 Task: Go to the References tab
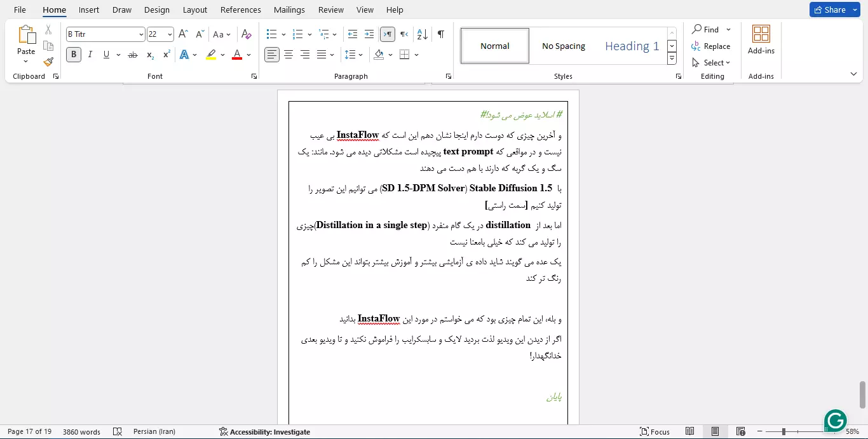pos(241,10)
